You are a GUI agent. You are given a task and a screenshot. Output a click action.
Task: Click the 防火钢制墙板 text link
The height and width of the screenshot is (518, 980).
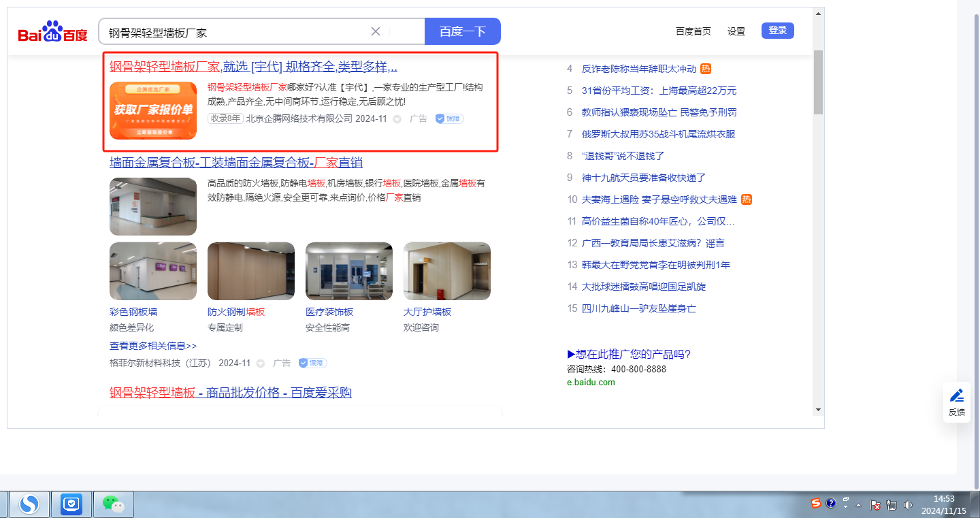pos(236,312)
